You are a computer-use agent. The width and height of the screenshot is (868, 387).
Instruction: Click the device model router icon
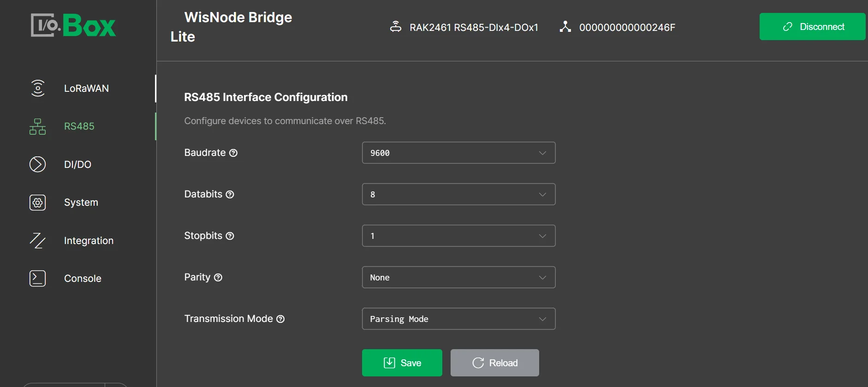pyautogui.click(x=396, y=27)
